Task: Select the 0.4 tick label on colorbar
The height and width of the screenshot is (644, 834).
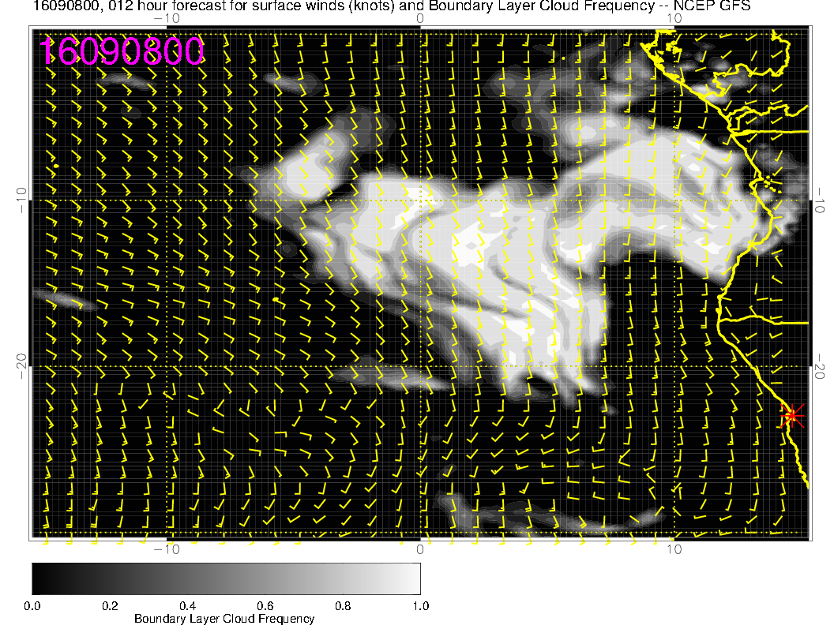Action: (x=187, y=605)
